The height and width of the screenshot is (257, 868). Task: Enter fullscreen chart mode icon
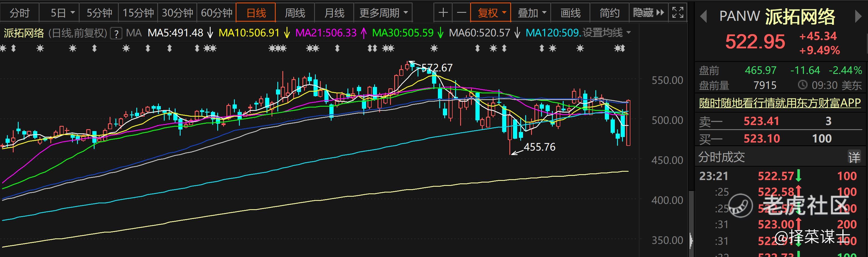(x=678, y=13)
